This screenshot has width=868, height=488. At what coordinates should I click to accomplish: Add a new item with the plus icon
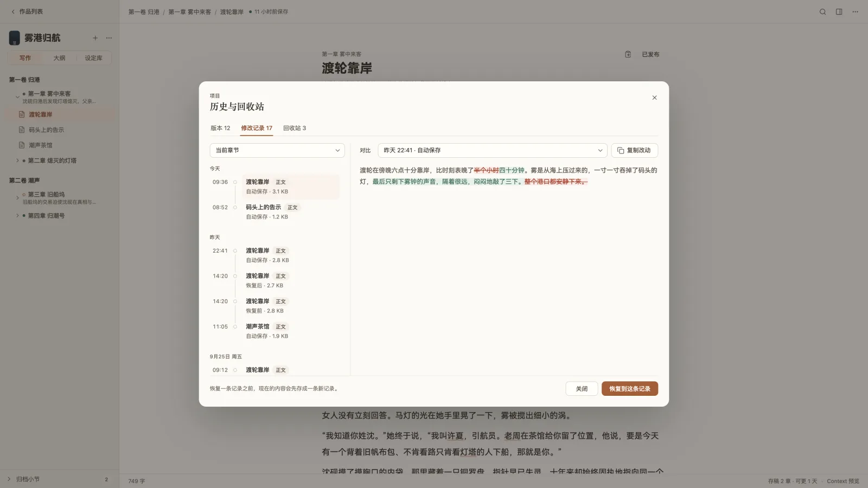(x=95, y=38)
